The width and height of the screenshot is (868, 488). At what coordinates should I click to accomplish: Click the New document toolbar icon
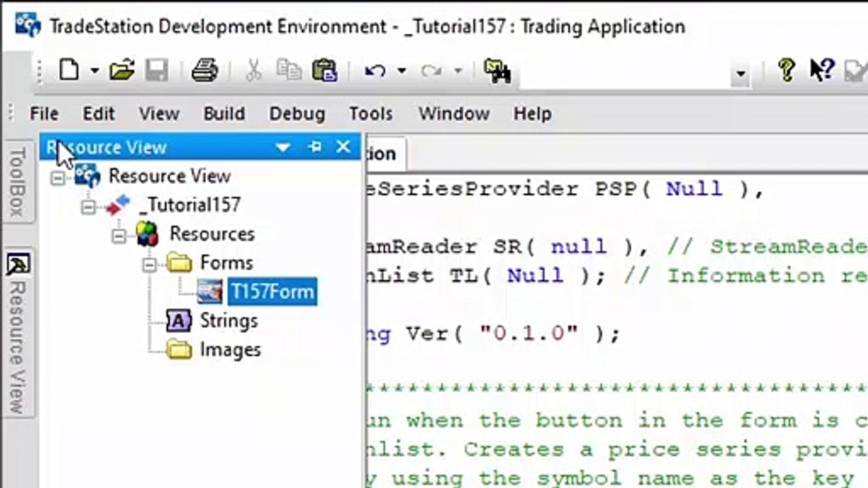(69, 70)
